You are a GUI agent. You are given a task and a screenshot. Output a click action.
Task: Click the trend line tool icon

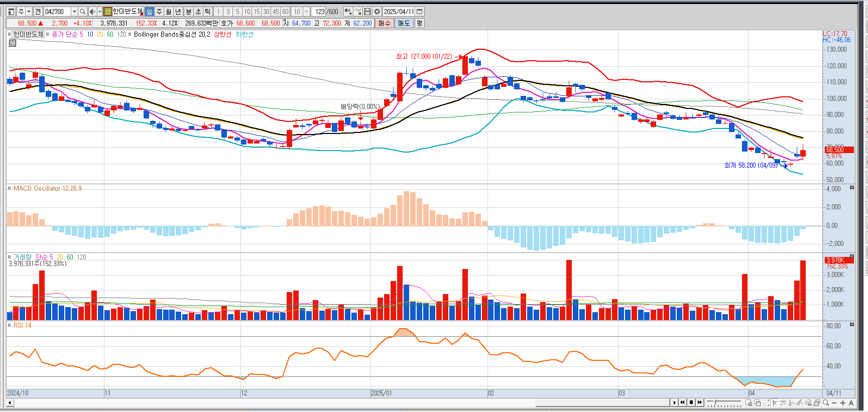click(800, 402)
